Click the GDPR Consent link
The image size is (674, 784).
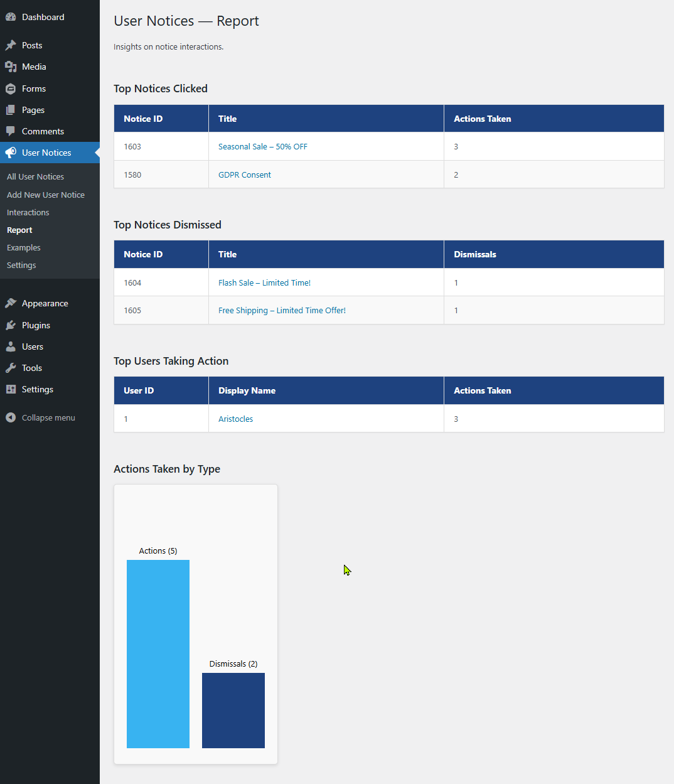point(244,175)
